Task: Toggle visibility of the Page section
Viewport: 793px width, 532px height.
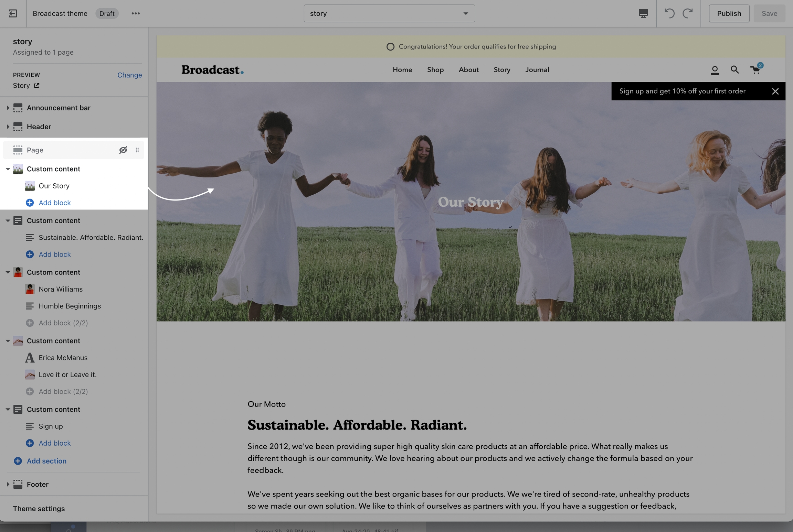Action: (x=123, y=150)
